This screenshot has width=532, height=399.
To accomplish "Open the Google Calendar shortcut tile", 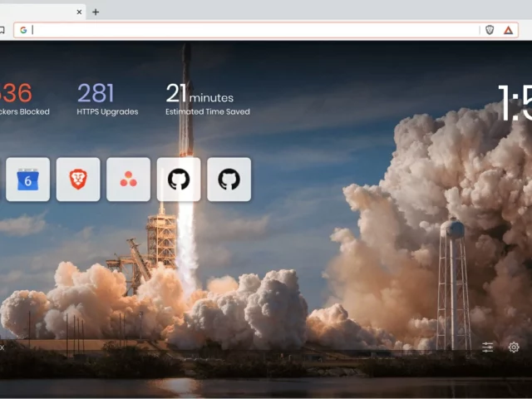I will point(27,180).
